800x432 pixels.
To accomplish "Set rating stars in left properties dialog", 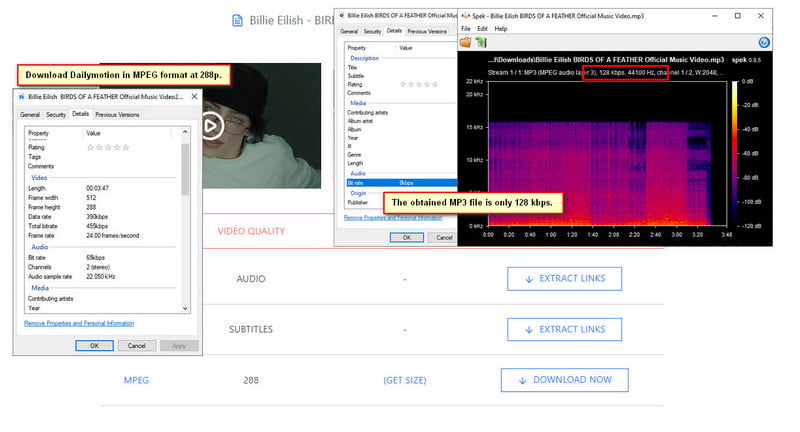I will coord(108,147).
